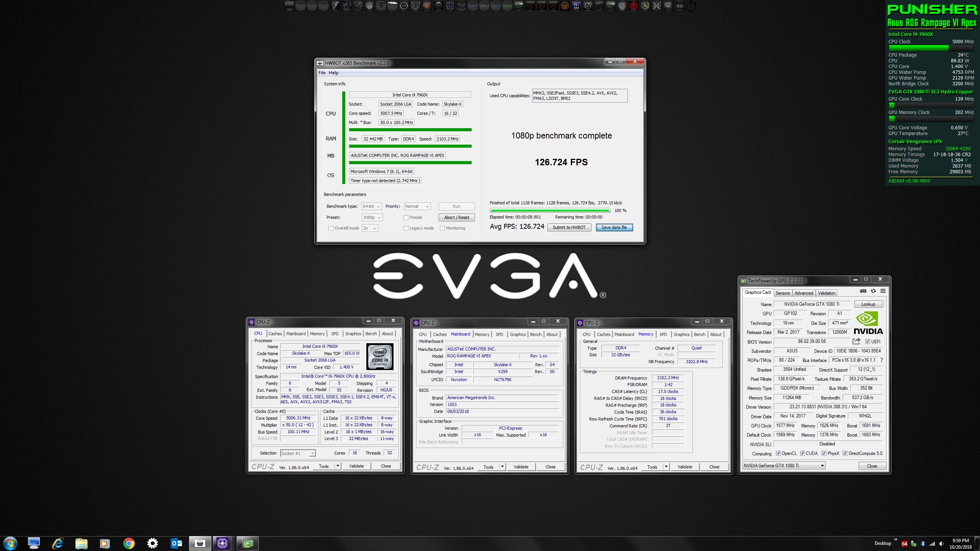The image size is (980, 551).
Task: Click the orange mask dock icon
Action: click(565, 6)
